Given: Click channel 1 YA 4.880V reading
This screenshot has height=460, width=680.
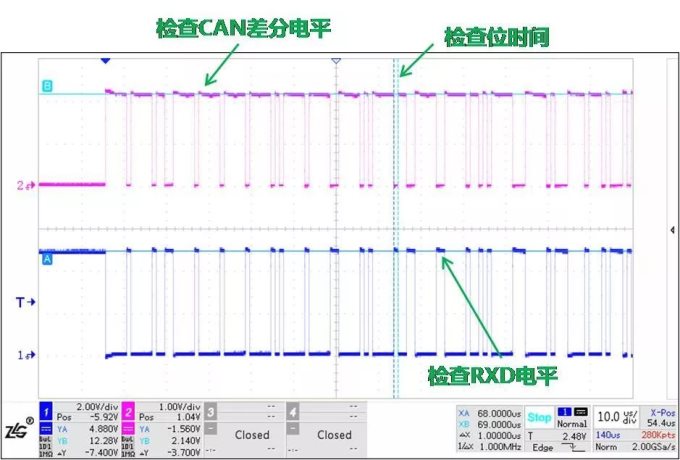Looking at the screenshot, I should pyautogui.click(x=104, y=429).
